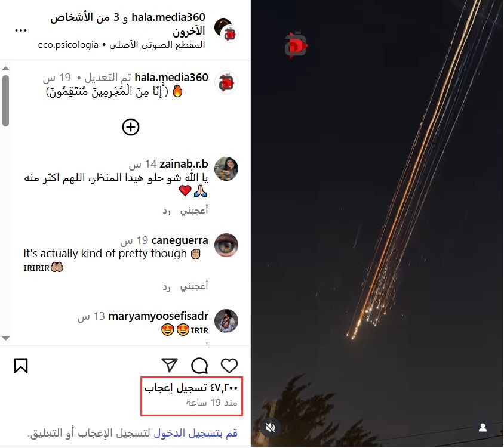Open zainab.r.b profile picture
This screenshot has height=448, width=504.
tap(226, 169)
